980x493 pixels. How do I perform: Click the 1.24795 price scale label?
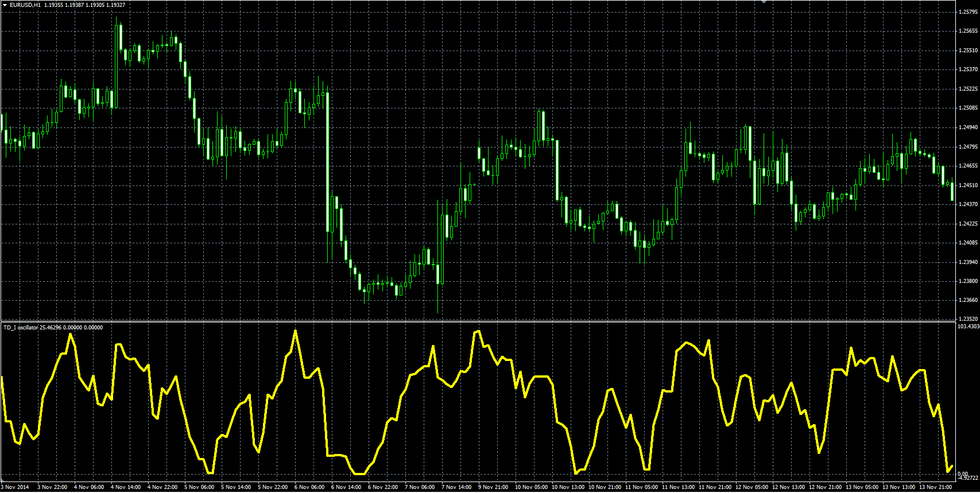(968, 146)
